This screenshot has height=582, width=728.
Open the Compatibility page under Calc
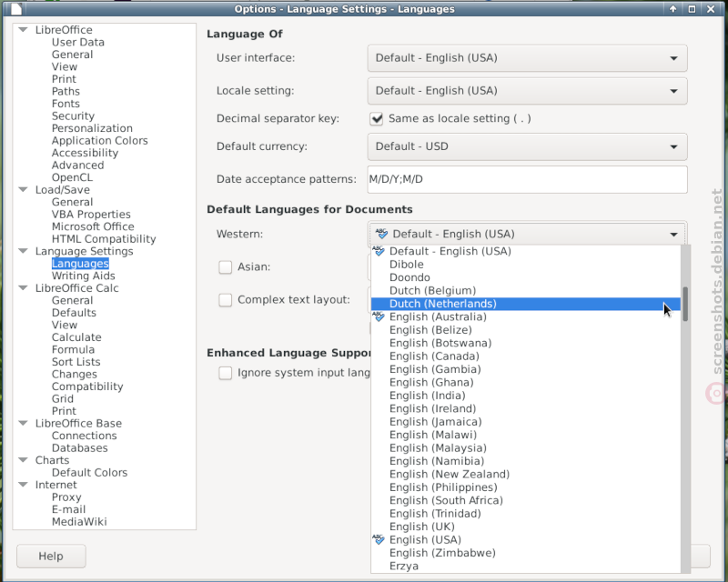click(x=87, y=386)
